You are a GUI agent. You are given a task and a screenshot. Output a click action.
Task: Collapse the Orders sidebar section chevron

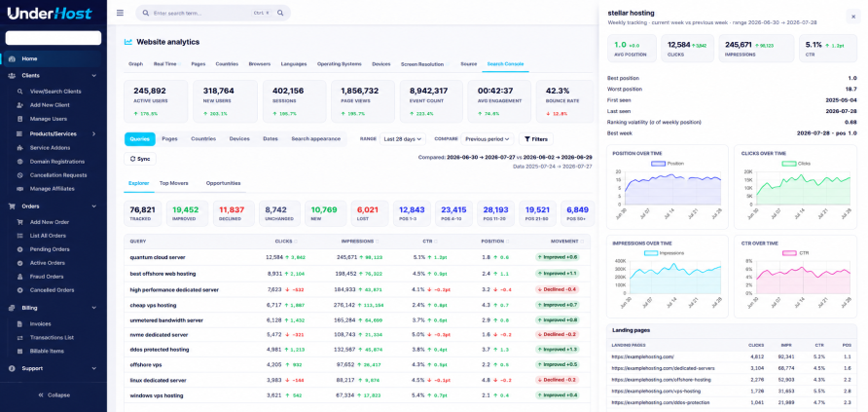[94, 206]
